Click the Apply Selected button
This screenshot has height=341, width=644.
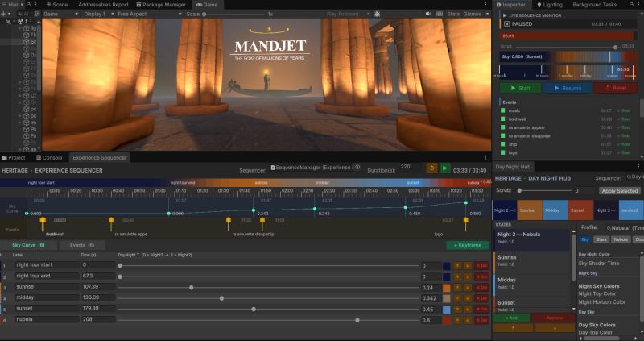[619, 191]
